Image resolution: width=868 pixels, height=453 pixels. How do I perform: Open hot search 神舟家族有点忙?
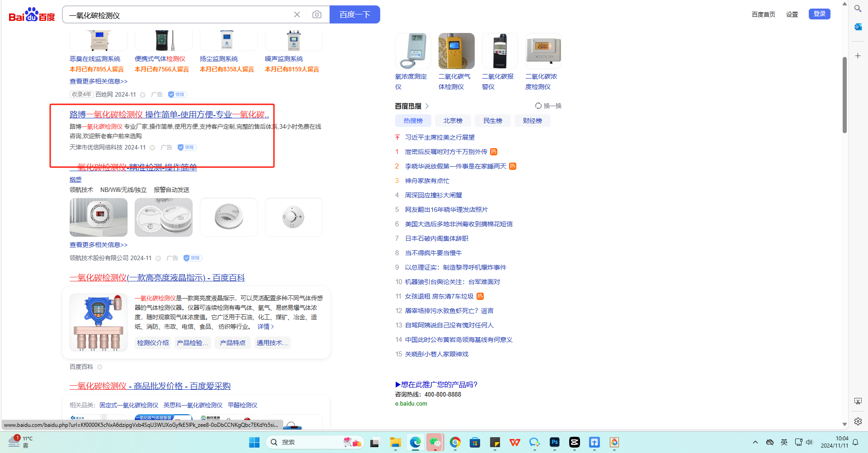click(x=427, y=181)
